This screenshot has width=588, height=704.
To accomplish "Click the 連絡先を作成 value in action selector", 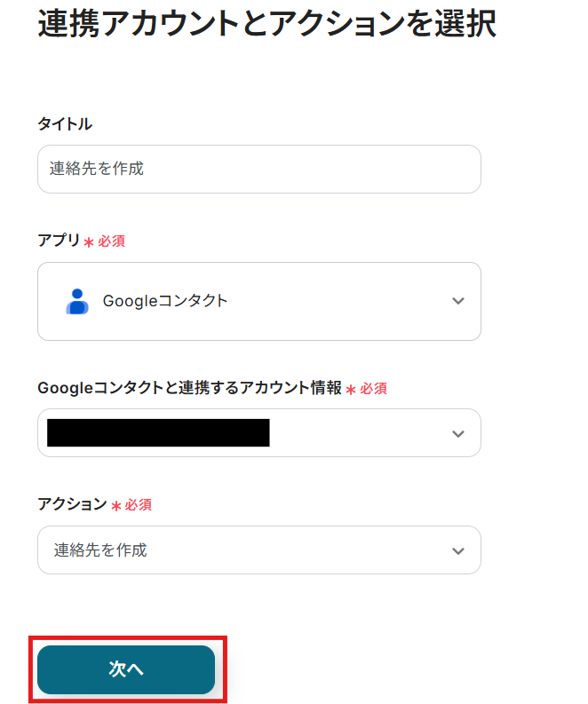I will (99, 550).
